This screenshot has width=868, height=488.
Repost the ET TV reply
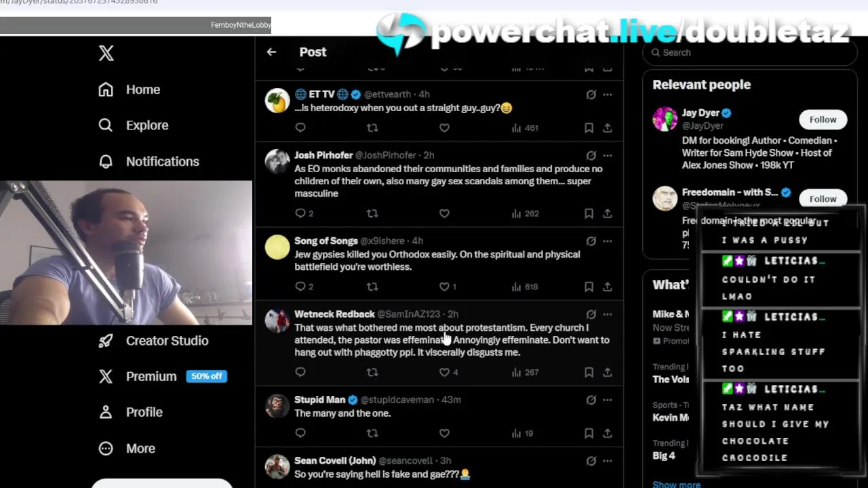pyautogui.click(x=372, y=127)
